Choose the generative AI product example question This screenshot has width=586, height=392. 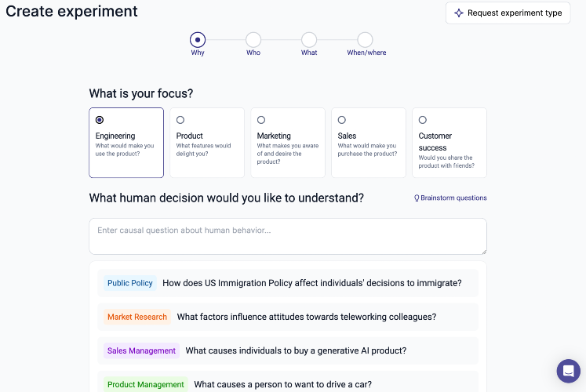[296, 350]
